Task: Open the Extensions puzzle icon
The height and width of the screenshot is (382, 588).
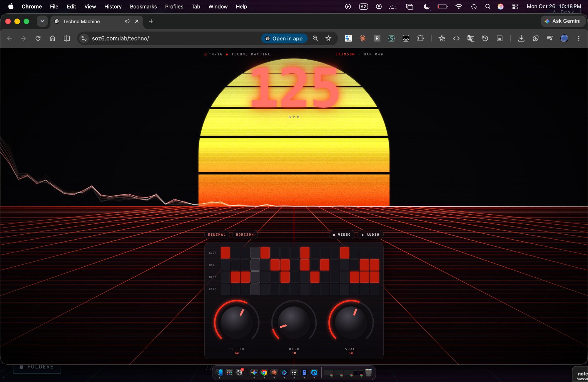Action: point(420,38)
